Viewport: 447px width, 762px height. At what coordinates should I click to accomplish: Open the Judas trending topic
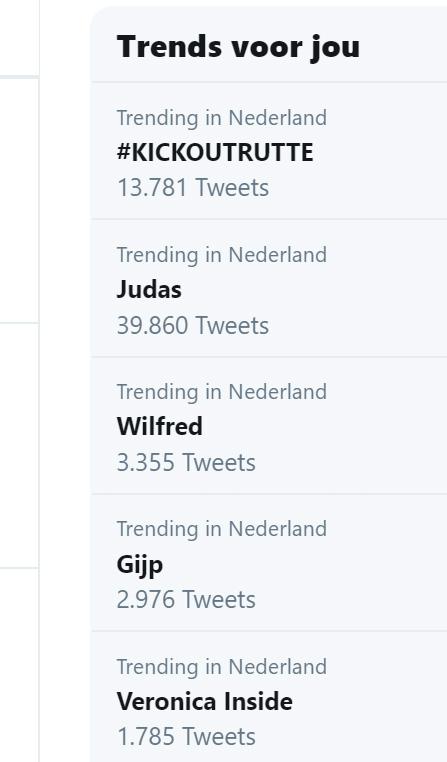click(x=149, y=290)
